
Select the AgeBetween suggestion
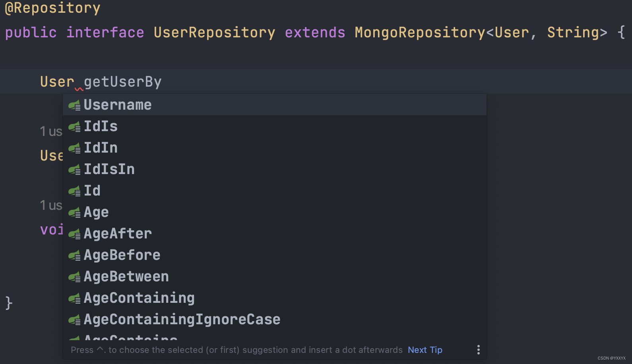pyautogui.click(x=275, y=277)
